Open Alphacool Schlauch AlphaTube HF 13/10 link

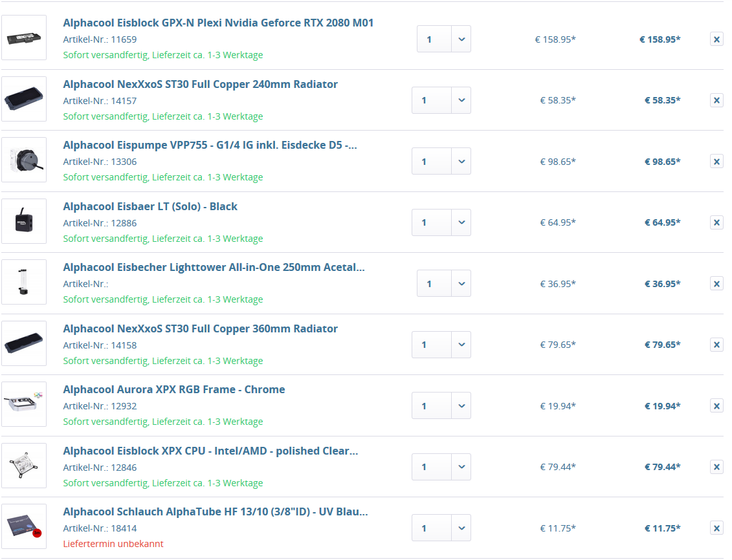pyautogui.click(x=216, y=512)
